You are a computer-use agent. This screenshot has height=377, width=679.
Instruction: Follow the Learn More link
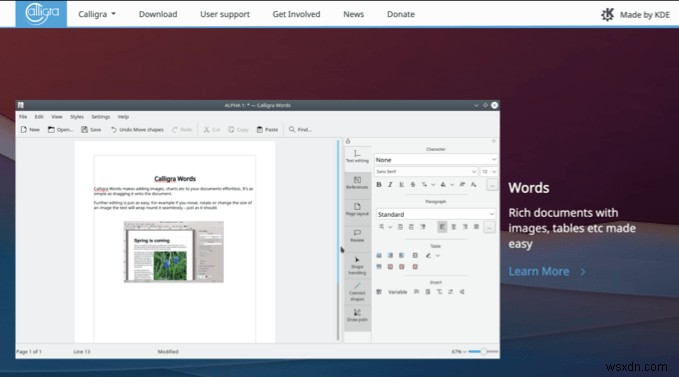click(x=547, y=271)
